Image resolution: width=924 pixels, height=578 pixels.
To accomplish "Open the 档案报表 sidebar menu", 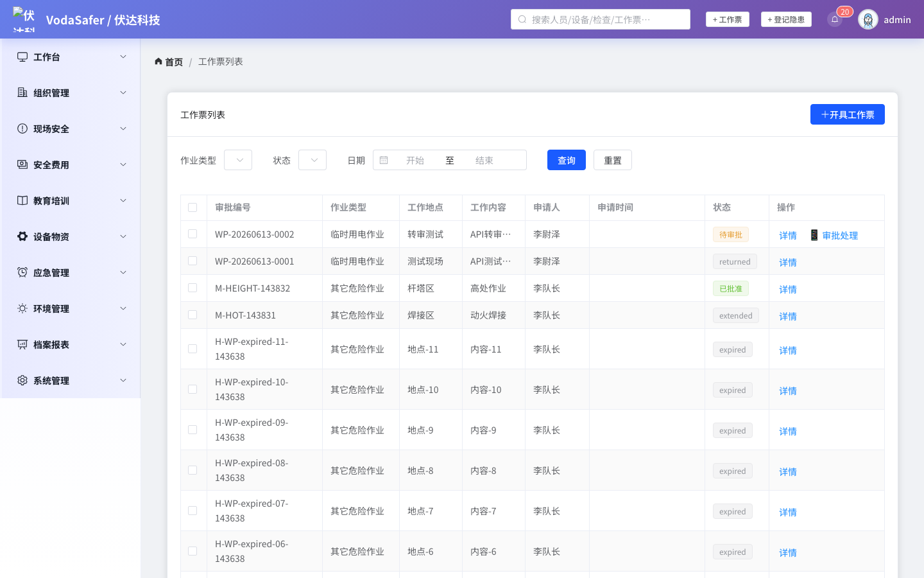I will tap(71, 344).
